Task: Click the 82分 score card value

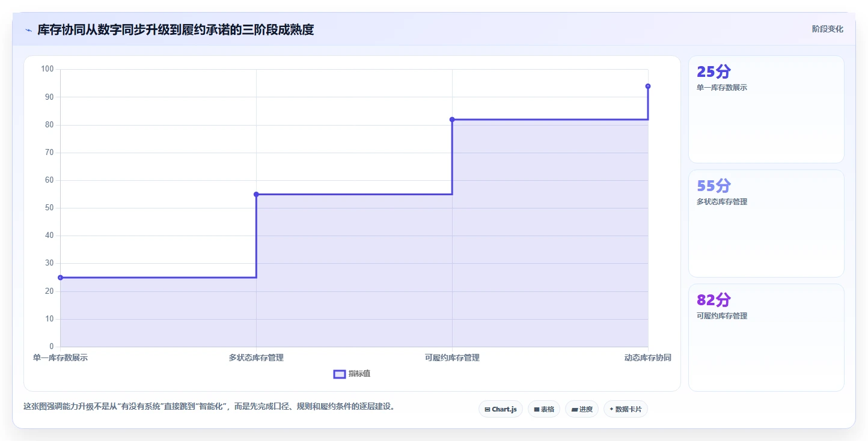Action: pos(714,300)
